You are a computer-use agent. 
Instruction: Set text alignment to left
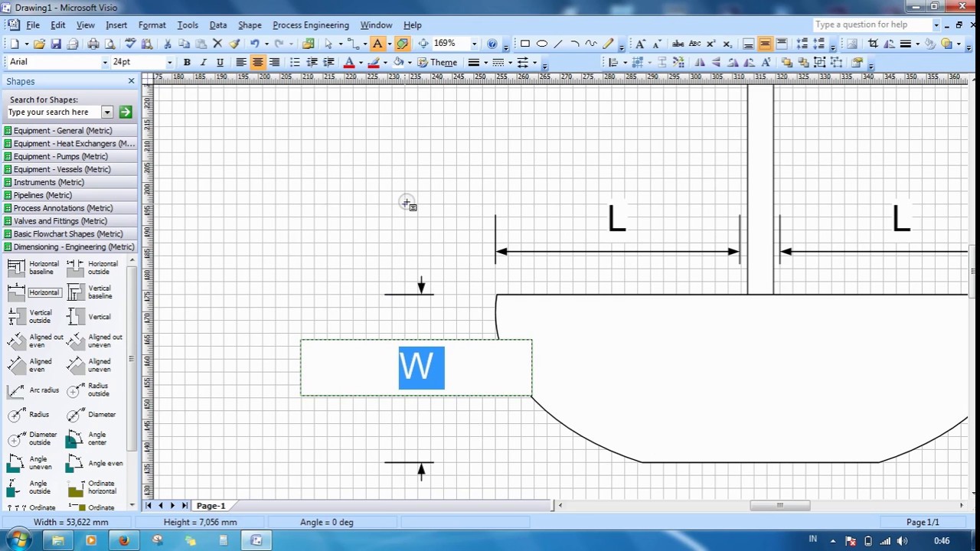(241, 62)
